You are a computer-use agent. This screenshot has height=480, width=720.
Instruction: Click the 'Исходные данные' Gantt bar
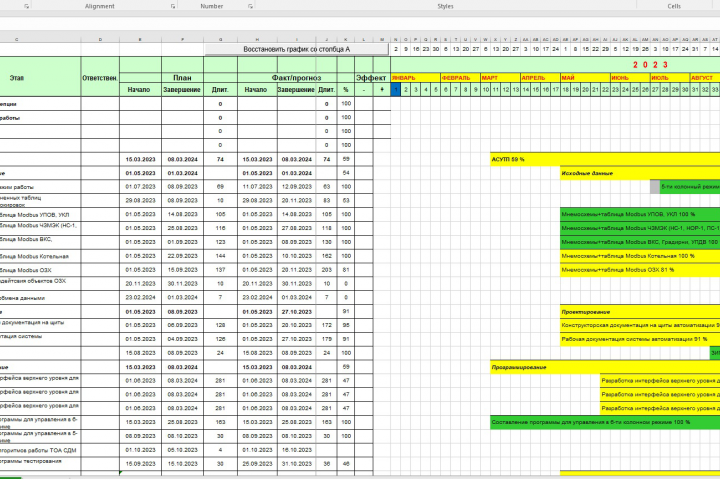coord(640,173)
